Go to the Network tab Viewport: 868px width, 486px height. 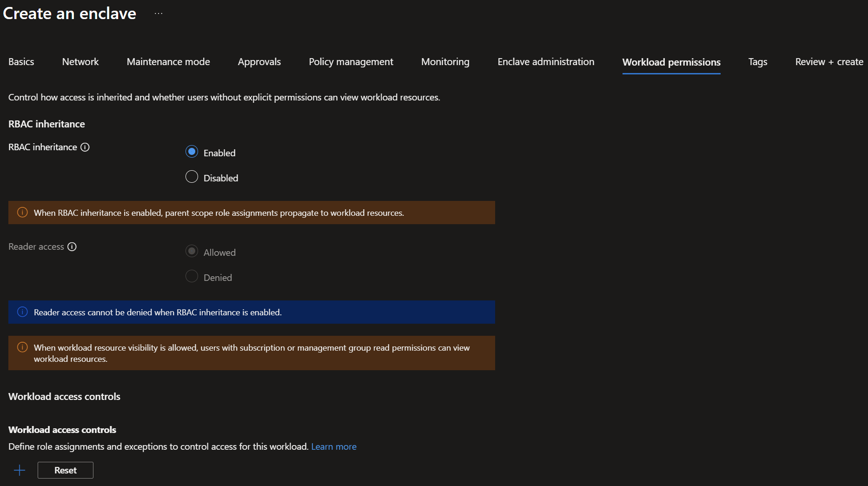tap(80, 62)
